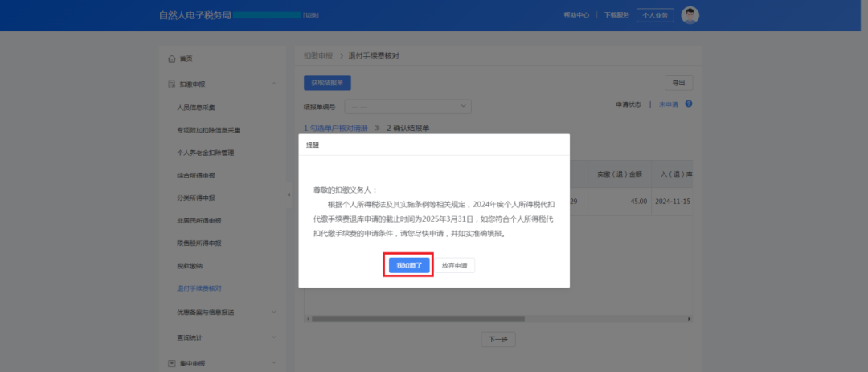The height and width of the screenshot is (372, 868).
Task: Expand the 查询统计 submenu
Action: point(274,337)
